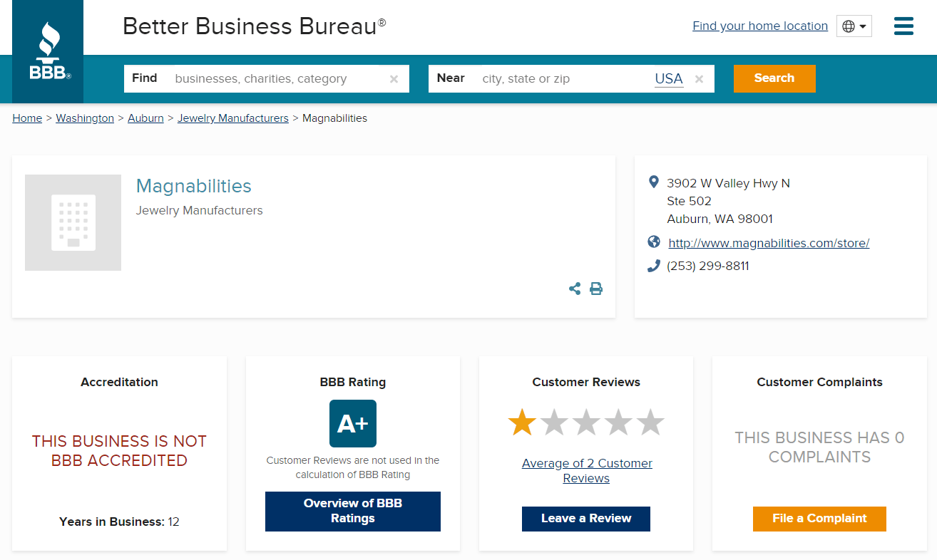
Task: Click the Better Business Bureau title text
Action: click(255, 26)
